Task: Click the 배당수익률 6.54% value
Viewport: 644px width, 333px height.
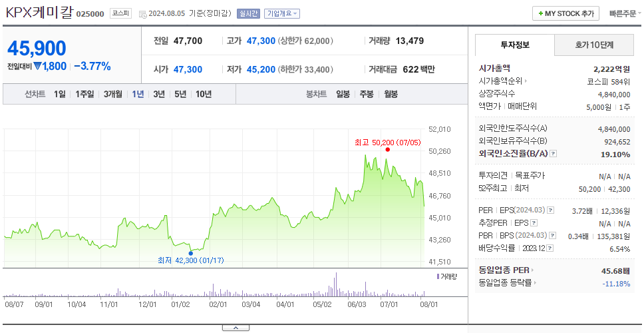Action: point(620,248)
